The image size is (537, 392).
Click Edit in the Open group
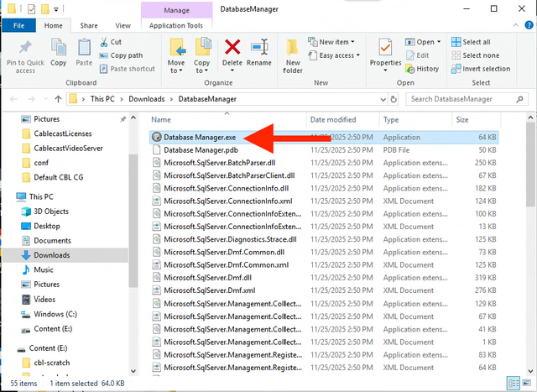point(418,55)
